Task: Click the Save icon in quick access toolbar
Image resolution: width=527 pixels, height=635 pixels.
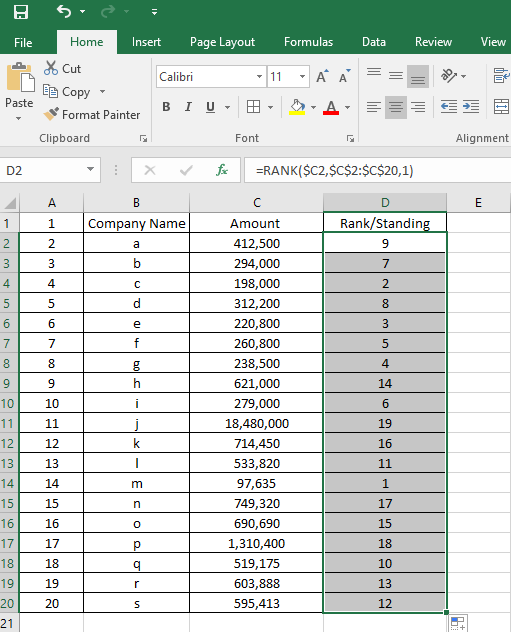Action: (21, 12)
